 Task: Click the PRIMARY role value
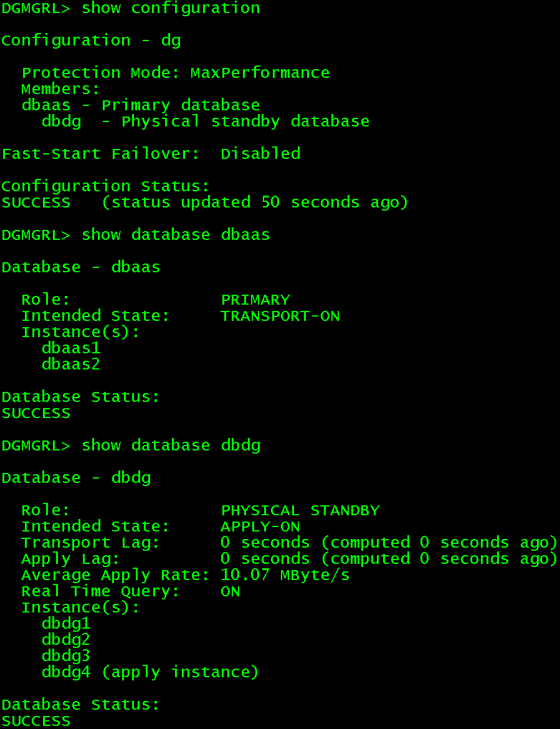click(255, 300)
